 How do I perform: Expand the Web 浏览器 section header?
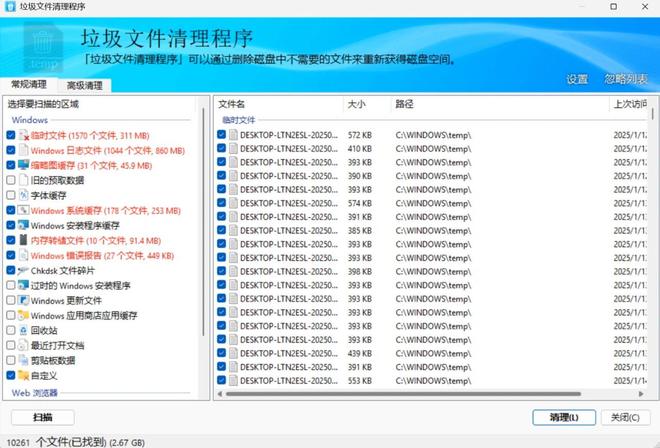tap(35, 393)
